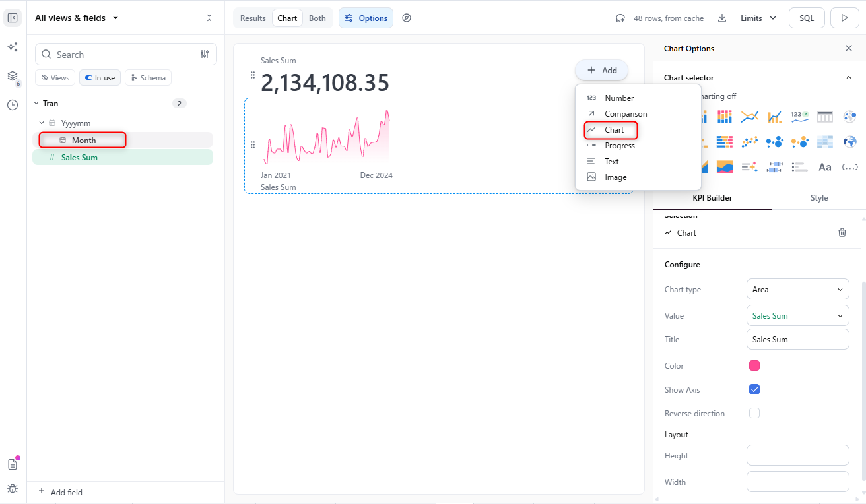Click the pink Color swatch
Image resolution: width=866 pixels, height=504 pixels.
point(754,366)
